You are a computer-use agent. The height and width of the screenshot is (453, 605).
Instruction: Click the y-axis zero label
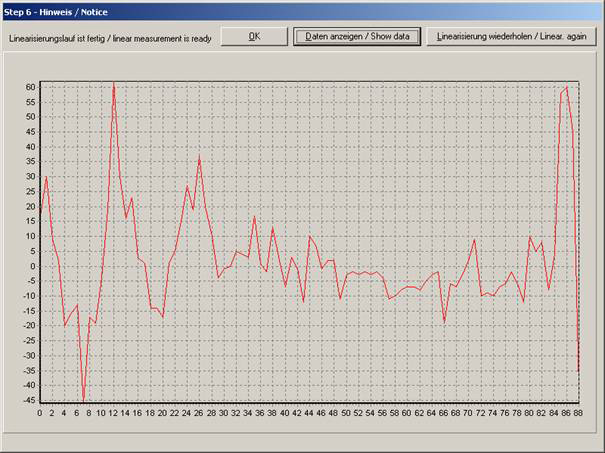click(32, 266)
